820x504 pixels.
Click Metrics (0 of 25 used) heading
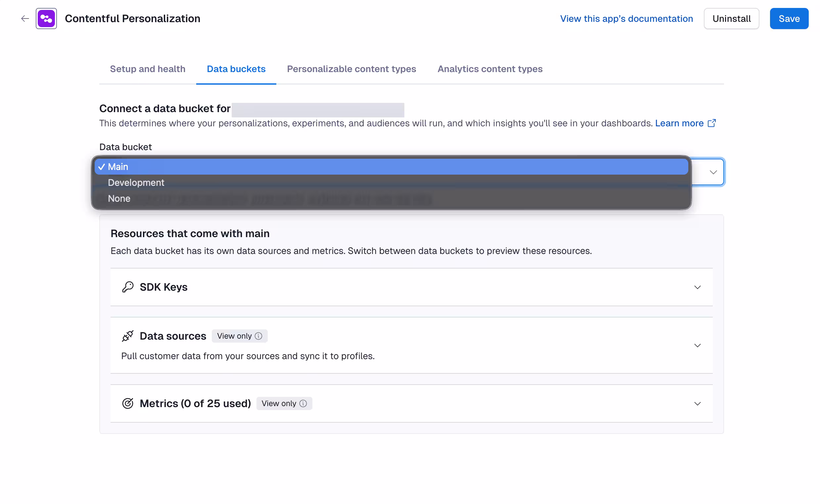click(196, 403)
